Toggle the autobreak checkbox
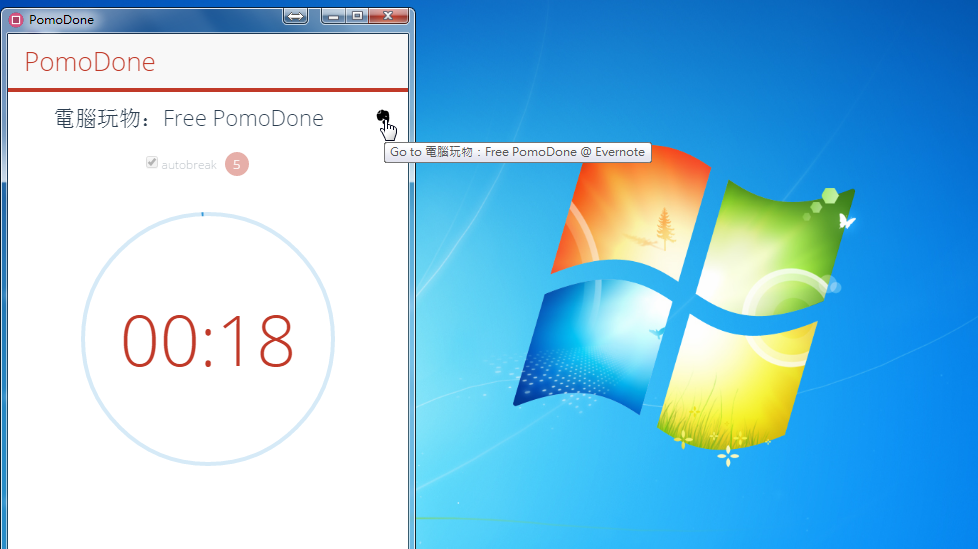Screen dimensions: 978x549 152,163
